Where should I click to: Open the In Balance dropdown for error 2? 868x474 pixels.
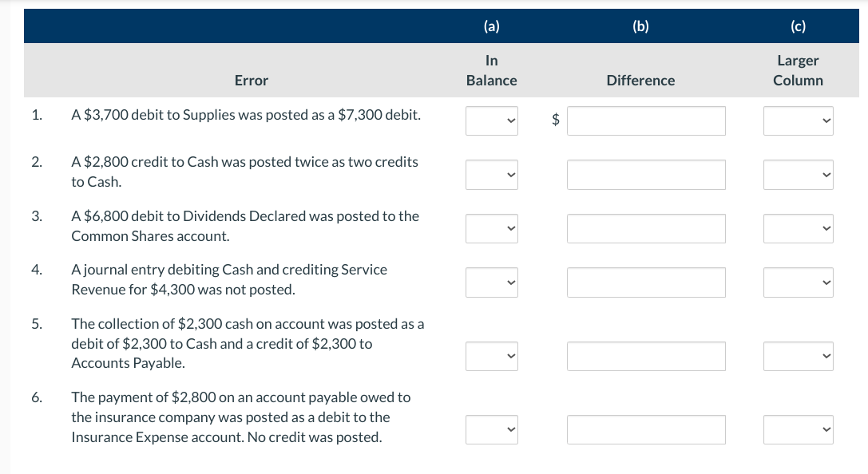click(x=491, y=175)
